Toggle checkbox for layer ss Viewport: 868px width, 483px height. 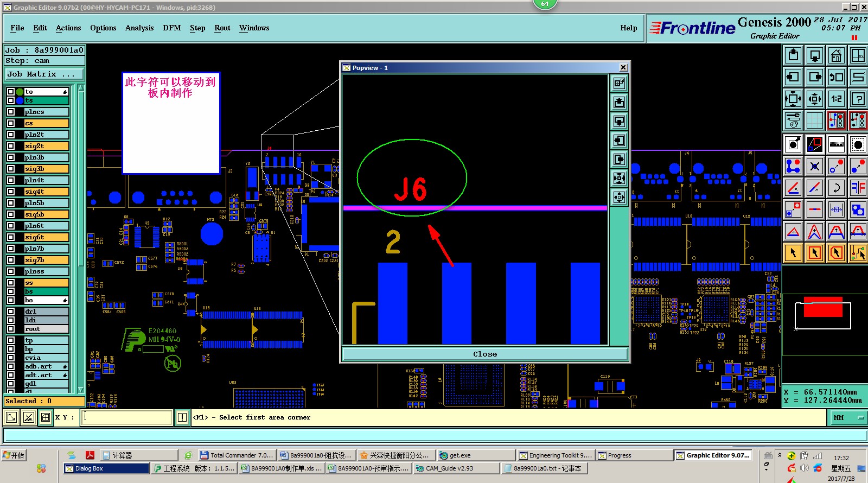[11, 283]
